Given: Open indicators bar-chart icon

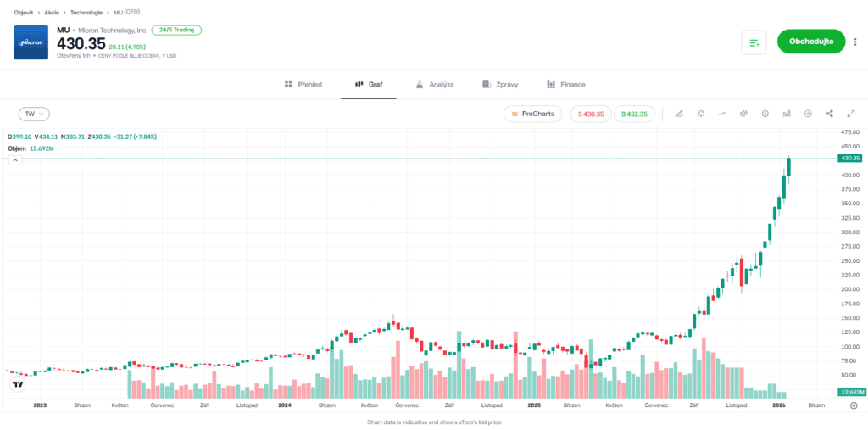Looking at the screenshot, I should click(787, 114).
